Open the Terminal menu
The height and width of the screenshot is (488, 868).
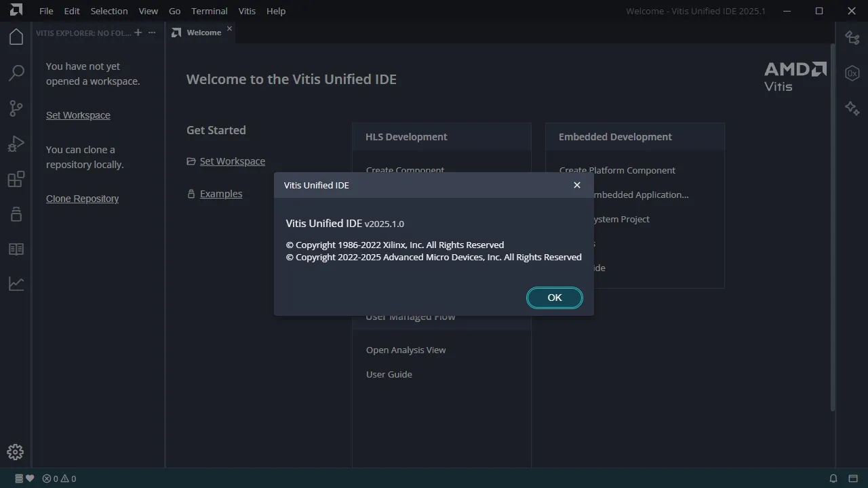coord(210,11)
